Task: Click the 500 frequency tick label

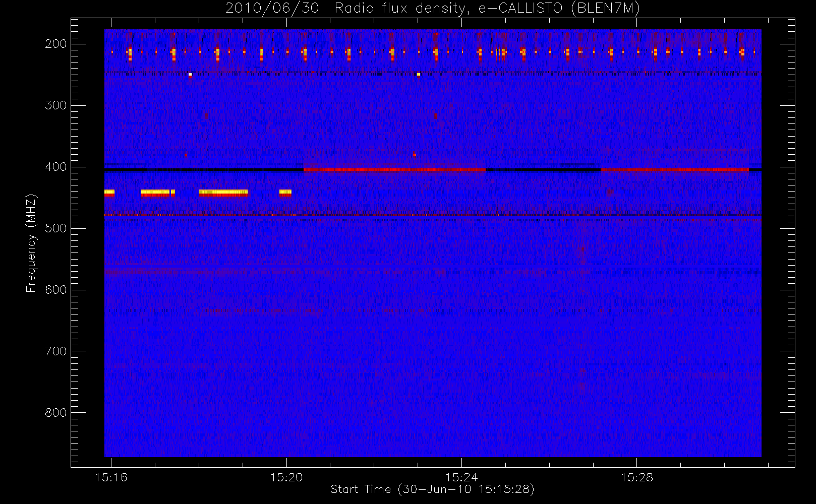Action: click(x=56, y=228)
